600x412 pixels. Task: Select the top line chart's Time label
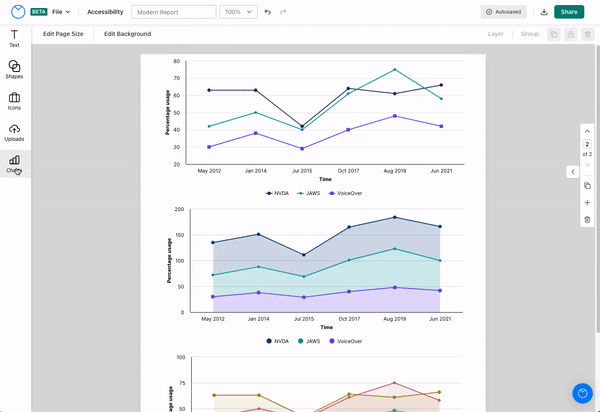click(325, 179)
